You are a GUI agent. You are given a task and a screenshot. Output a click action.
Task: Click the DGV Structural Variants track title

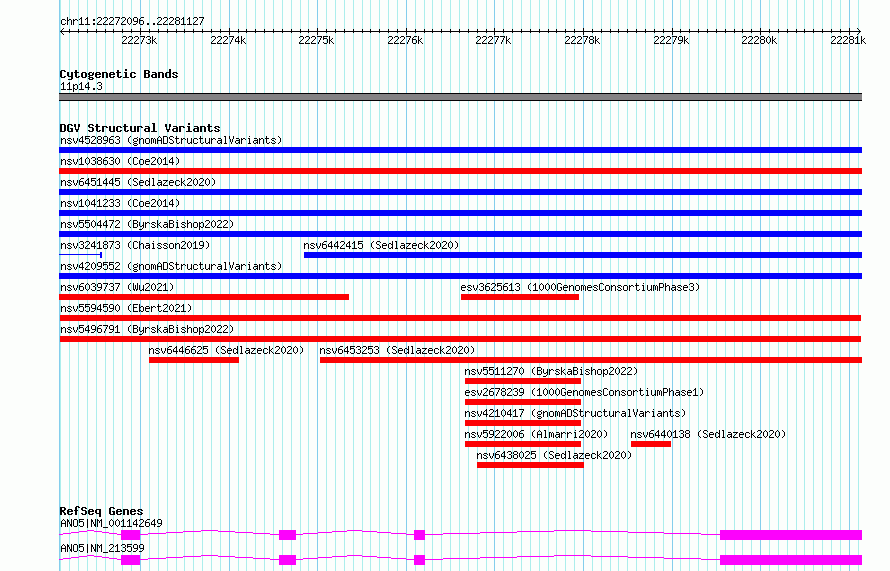140,128
